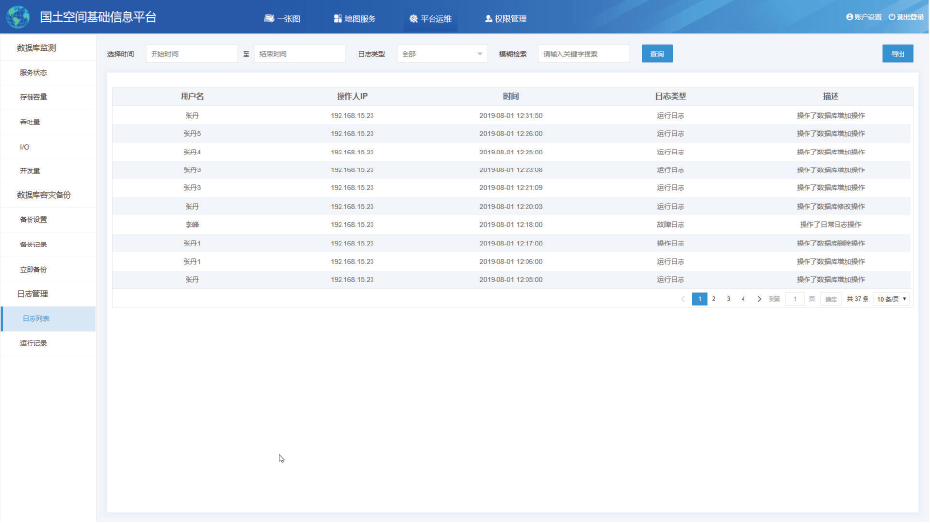This screenshot has height=523, width=930.
Task: Click the 开始时间 start time field
Action: [x=190, y=54]
